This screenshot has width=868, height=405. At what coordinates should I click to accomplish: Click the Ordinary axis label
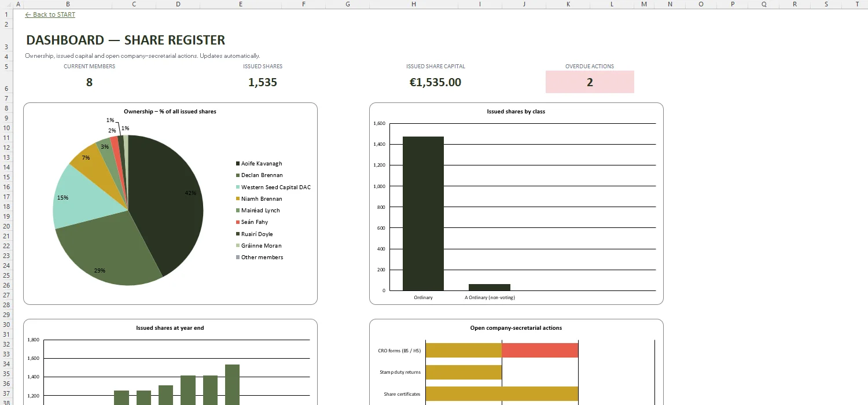tap(423, 297)
